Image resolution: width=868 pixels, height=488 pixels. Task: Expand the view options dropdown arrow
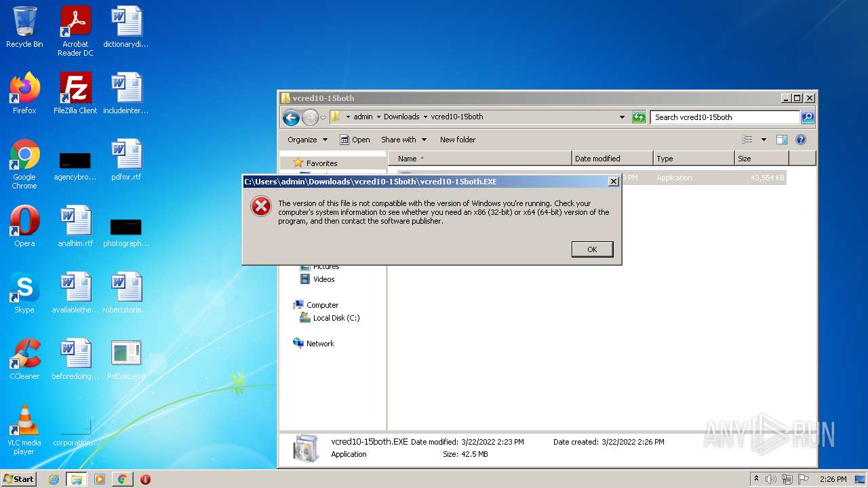pos(764,140)
